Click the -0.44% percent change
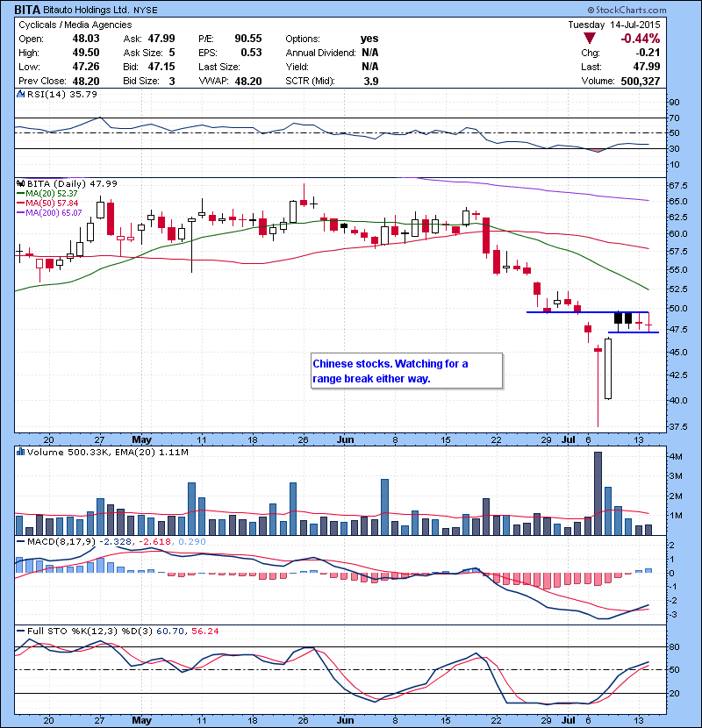 pos(641,39)
